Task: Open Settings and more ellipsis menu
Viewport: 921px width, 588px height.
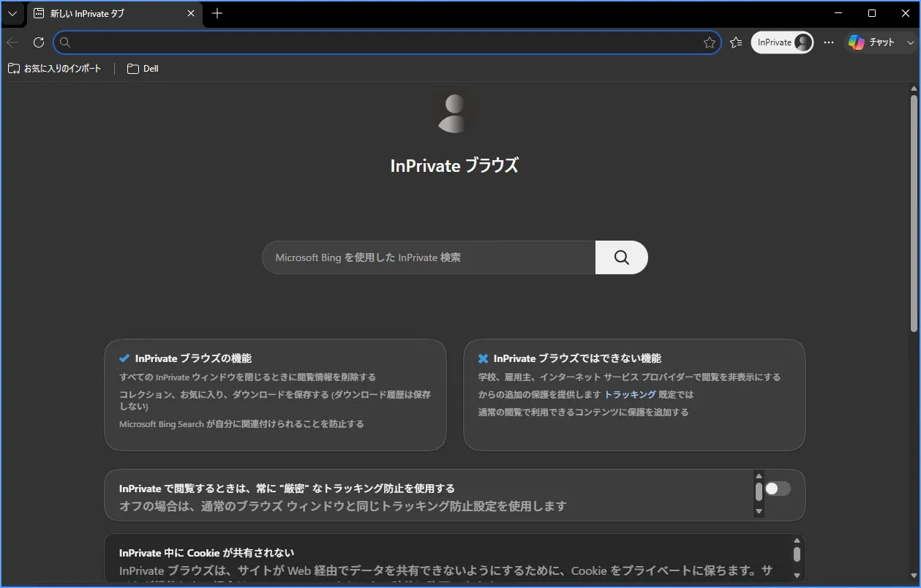Action: 829,42
